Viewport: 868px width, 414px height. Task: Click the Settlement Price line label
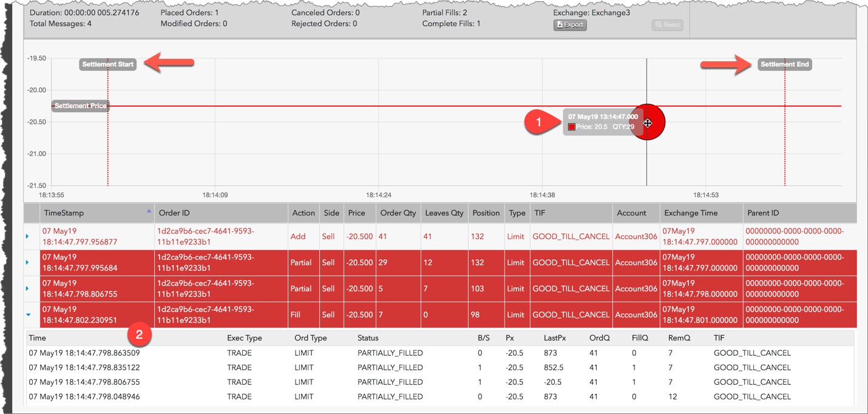80,106
